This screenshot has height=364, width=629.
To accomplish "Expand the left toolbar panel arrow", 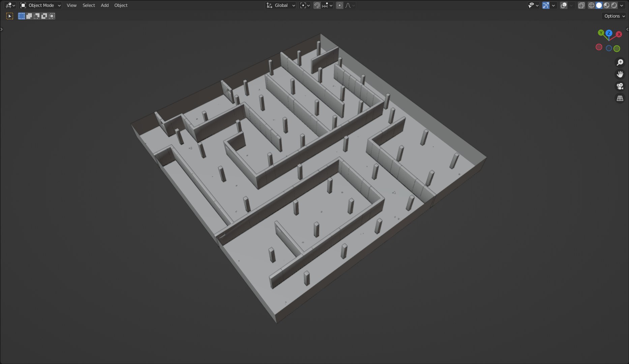I will [2, 29].
